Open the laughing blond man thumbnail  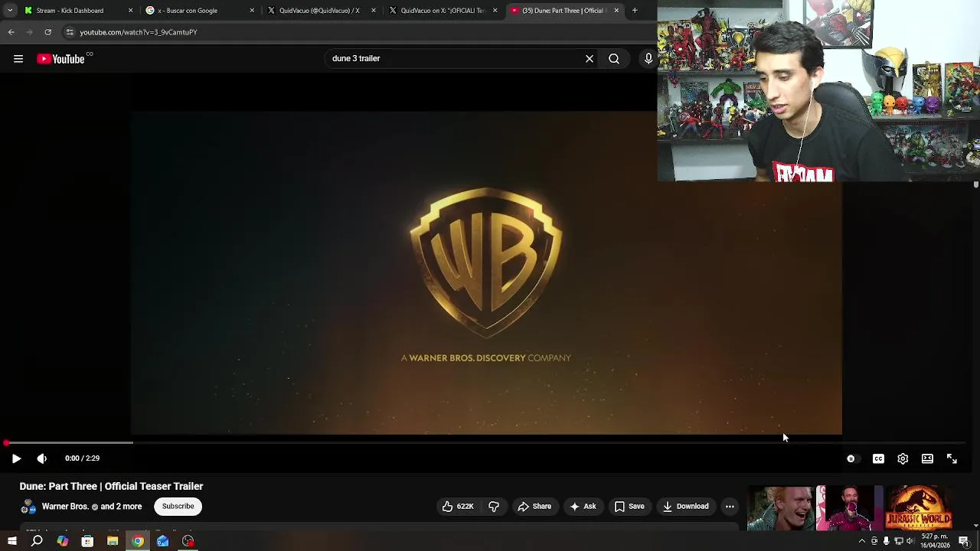point(780,508)
